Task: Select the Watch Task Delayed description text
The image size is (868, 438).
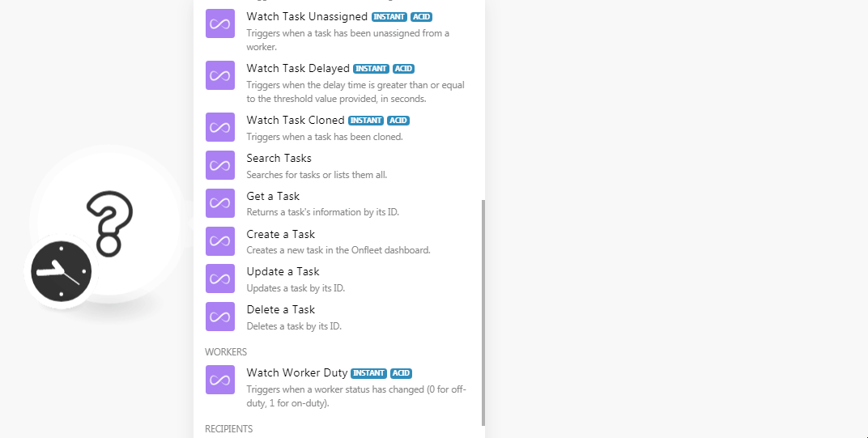Action: pos(355,91)
